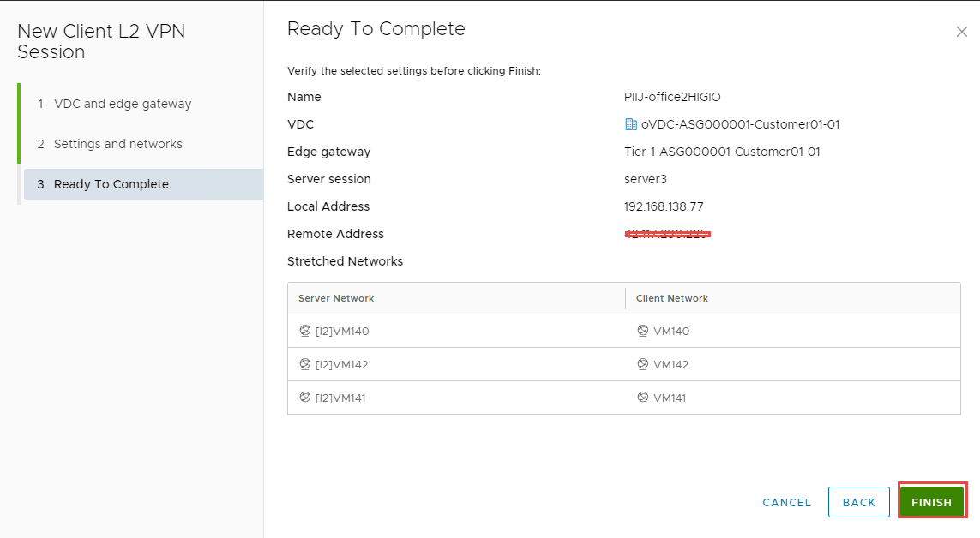Click network icon beside client VM141

pyautogui.click(x=642, y=398)
